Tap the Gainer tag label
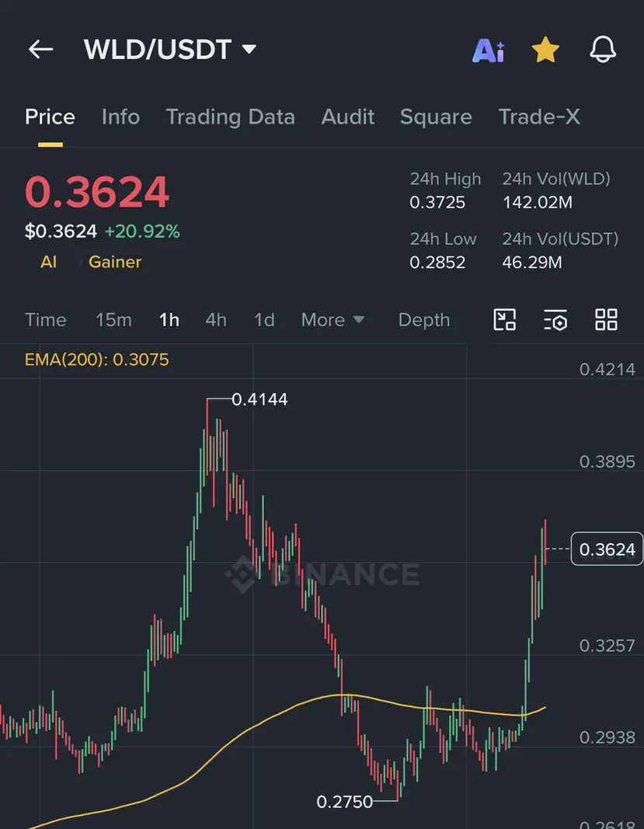This screenshot has width=644, height=829. point(115,262)
